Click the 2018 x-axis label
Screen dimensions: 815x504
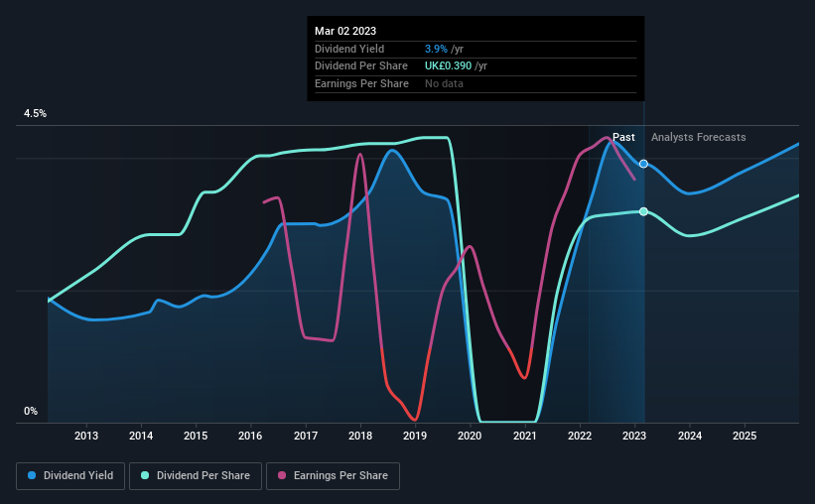[x=360, y=436]
